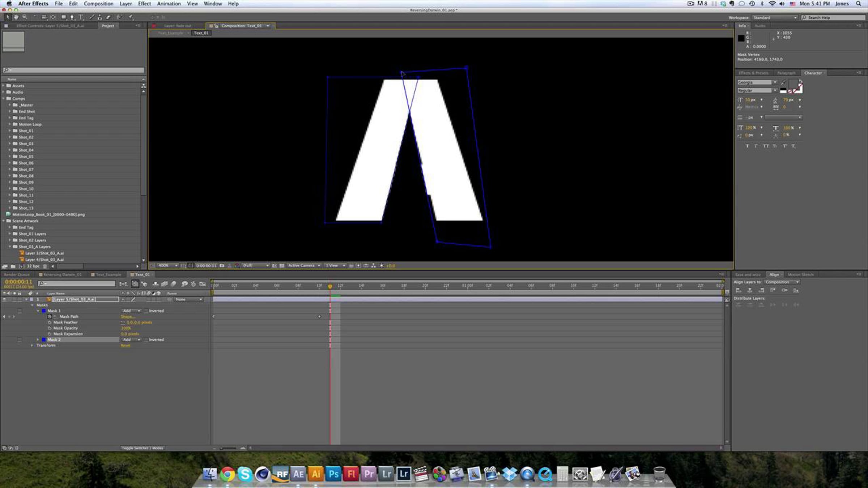Toggle the Mask Path stopwatch

(x=50, y=317)
